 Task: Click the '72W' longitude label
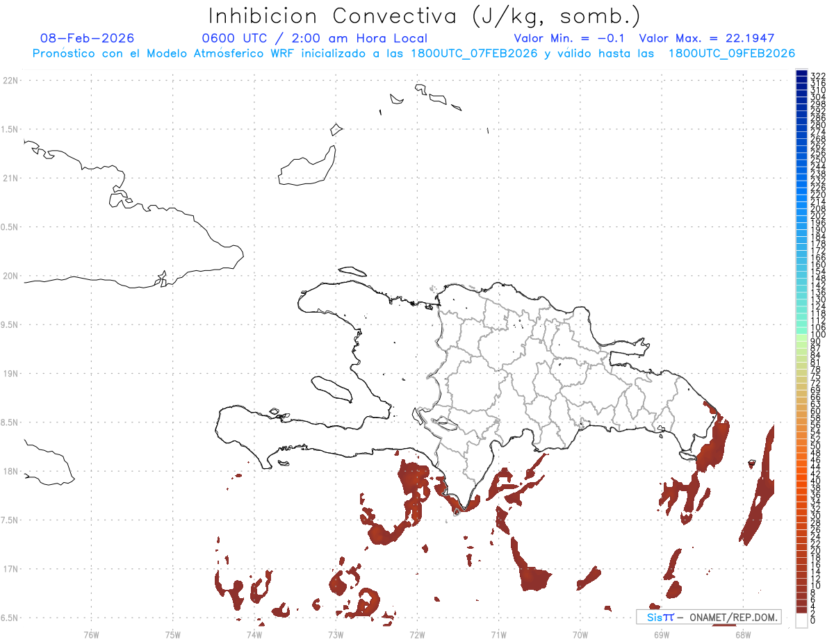click(417, 635)
